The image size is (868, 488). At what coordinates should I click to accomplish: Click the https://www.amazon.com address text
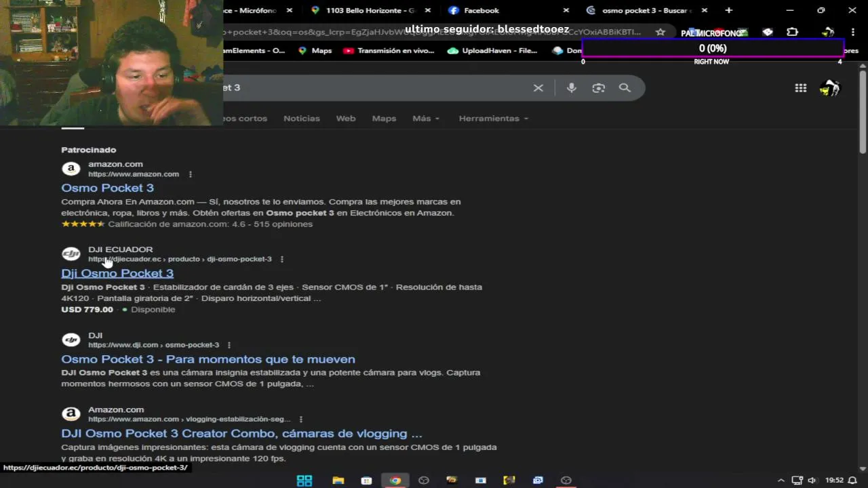pos(134,174)
